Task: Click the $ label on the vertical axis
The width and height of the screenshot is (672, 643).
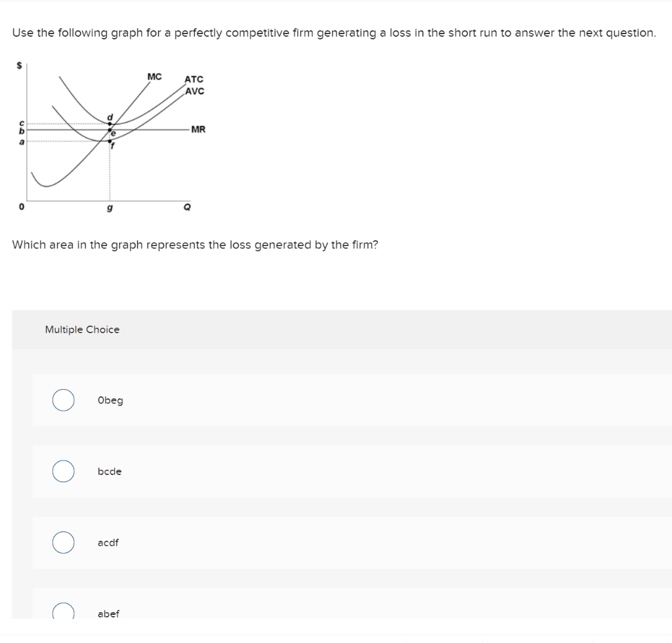Action: (x=20, y=66)
